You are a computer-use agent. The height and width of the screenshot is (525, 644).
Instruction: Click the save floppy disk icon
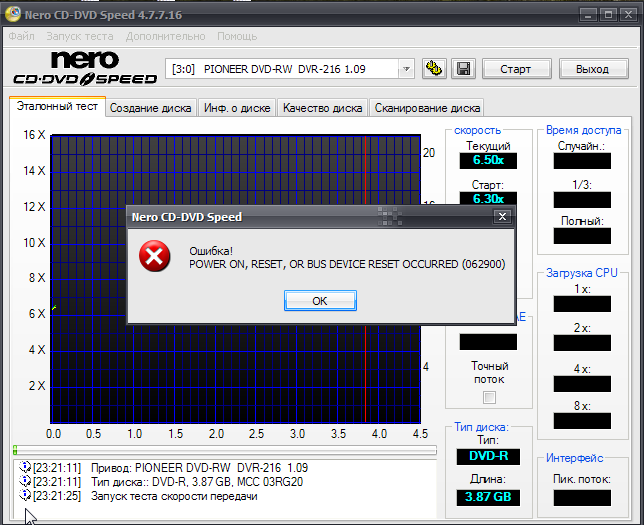tap(463, 69)
